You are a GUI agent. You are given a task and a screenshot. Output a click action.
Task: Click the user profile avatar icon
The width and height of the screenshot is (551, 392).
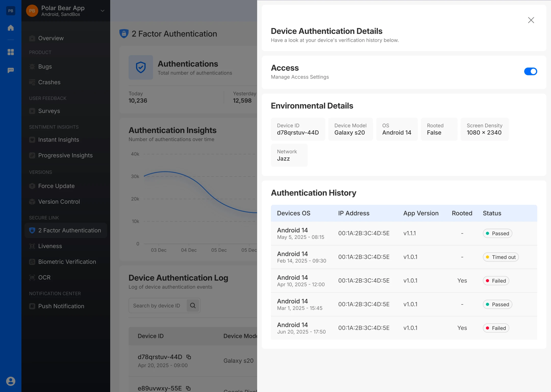point(11,381)
